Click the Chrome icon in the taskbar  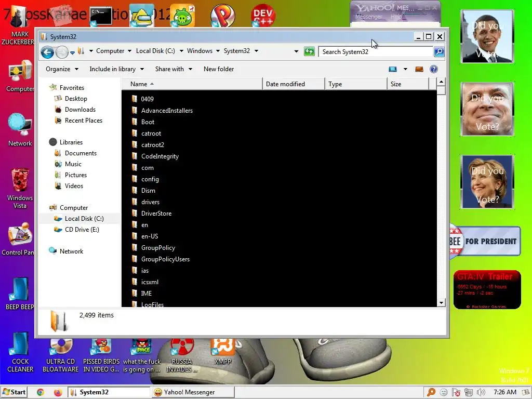pyautogui.click(x=40, y=392)
